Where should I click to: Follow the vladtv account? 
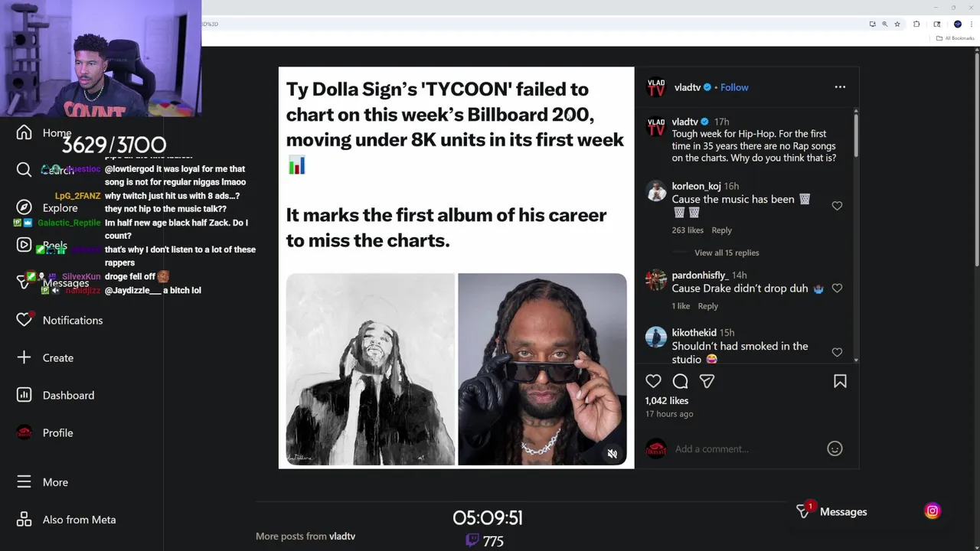[x=734, y=87]
